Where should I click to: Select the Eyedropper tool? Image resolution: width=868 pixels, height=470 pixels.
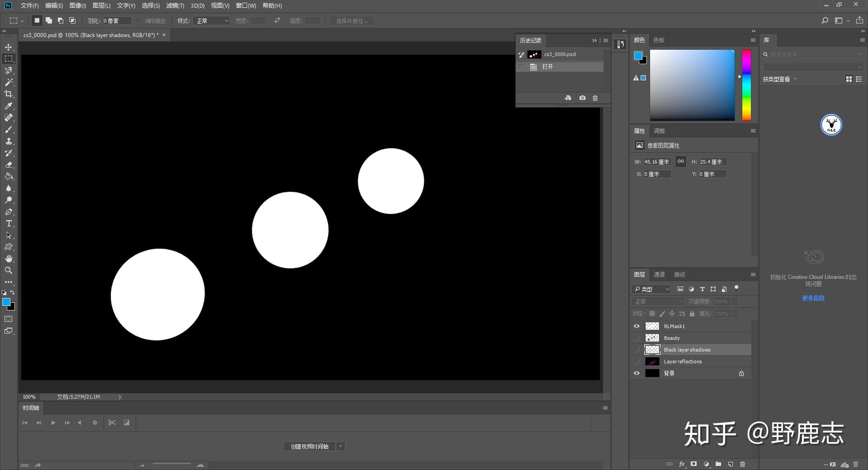click(9, 106)
